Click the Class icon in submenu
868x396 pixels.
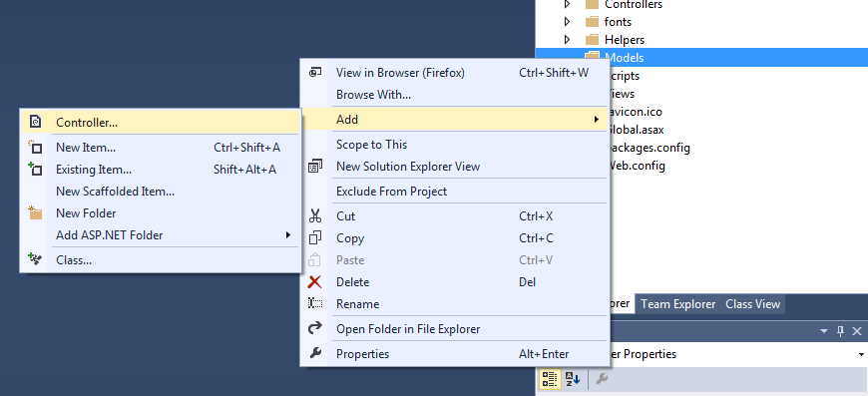[35, 259]
